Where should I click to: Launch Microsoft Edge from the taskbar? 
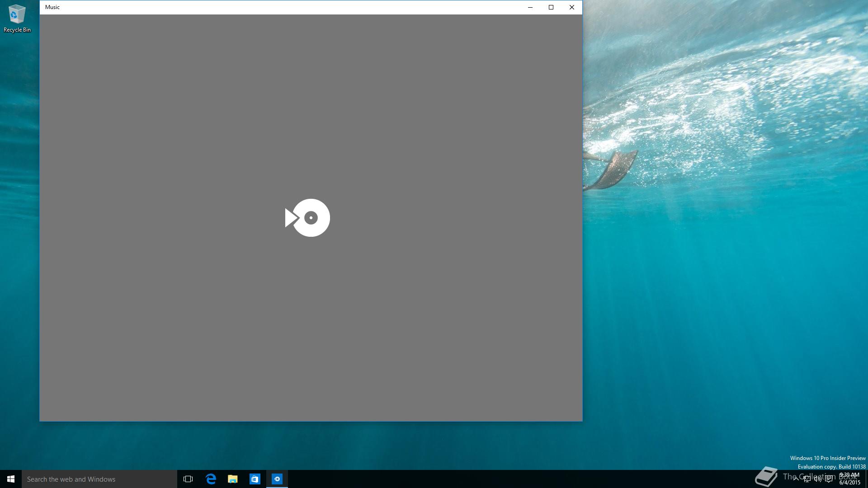tap(211, 479)
